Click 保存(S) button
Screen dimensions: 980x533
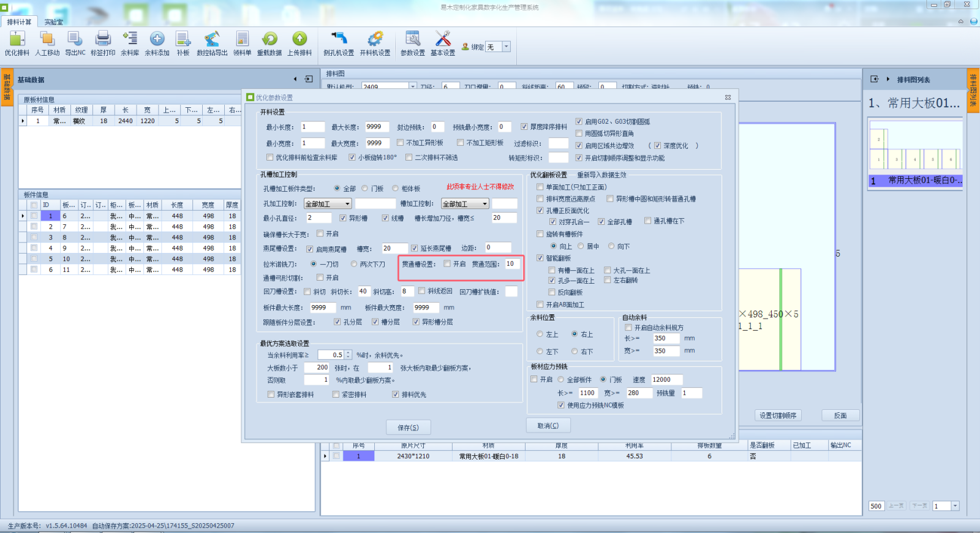click(x=409, y=428)
